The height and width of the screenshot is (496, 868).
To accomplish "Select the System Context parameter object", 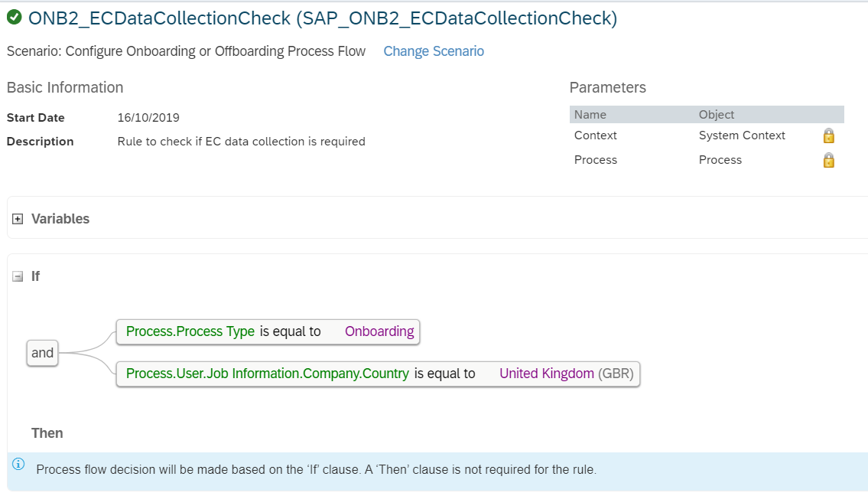I will pyautogui.click(x=742, y=135).
